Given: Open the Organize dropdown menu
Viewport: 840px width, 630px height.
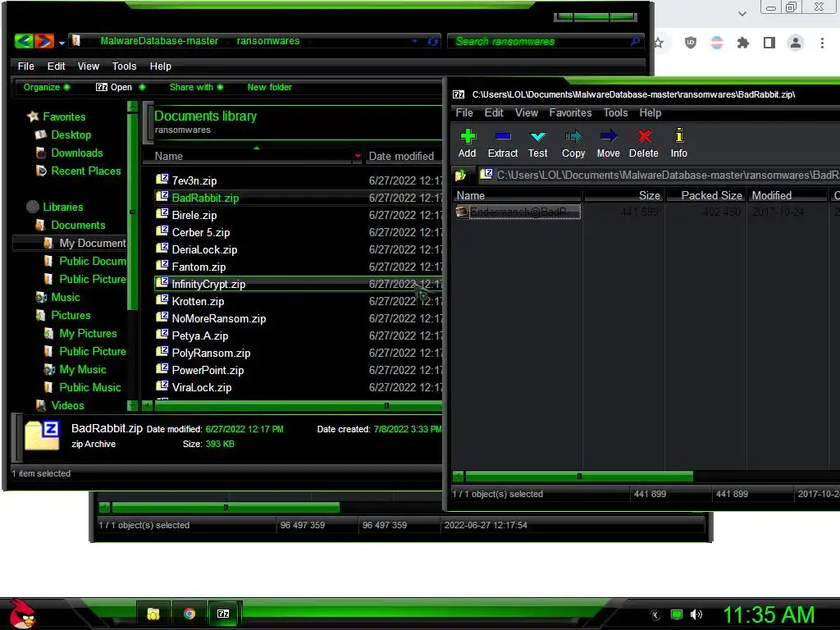Looking at the screenshot, I should click(46, 87).
